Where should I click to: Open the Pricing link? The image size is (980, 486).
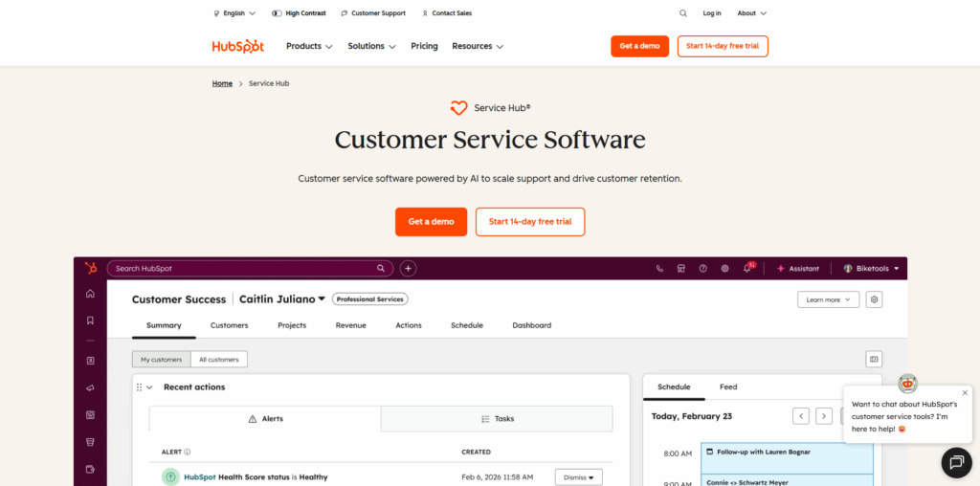coord(424,46)
